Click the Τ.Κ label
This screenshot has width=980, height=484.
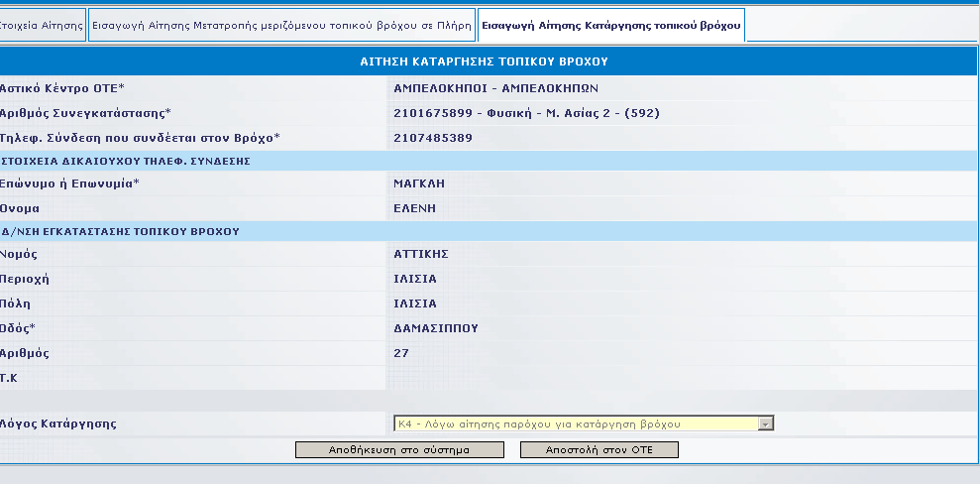tap(9, 378)
